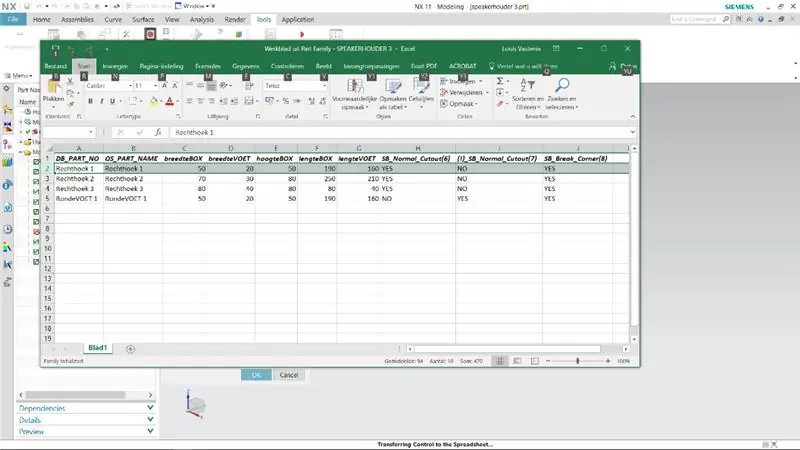Image resolution: width=800 pixels, height=450 pixels.
Task: Click the NX Find a Command search icon
Action: pos(726,19)
